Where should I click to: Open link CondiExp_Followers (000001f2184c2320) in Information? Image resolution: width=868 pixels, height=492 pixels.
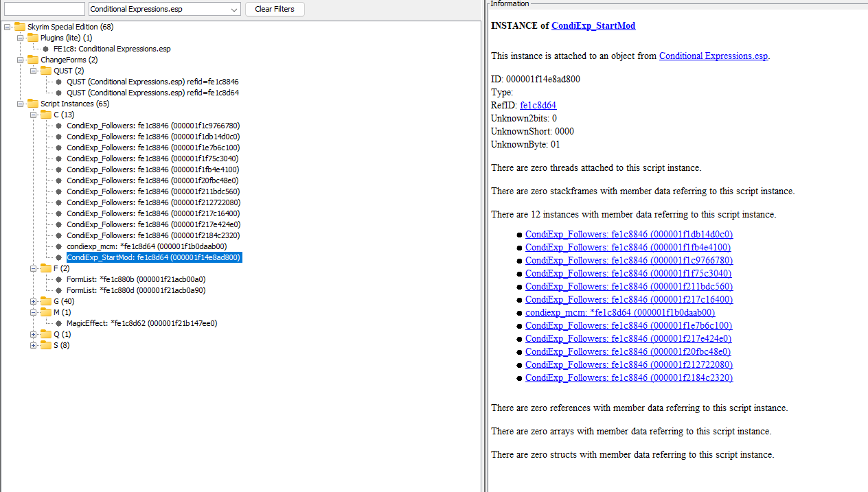pyautogui.click(x=629, y=377)
